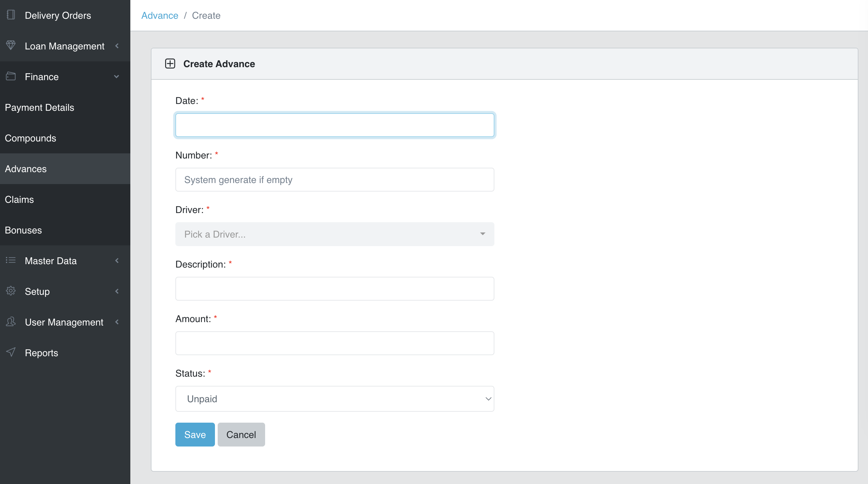Click the Setup gear icon
The image size is (868, 484).
coord(11,291)
